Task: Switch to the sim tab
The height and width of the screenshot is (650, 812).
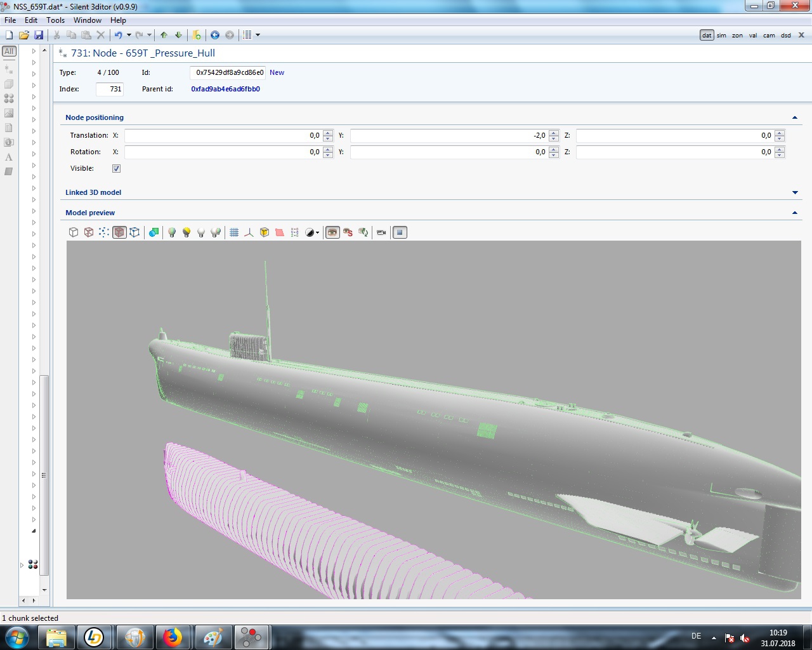Action: (721, 36)
